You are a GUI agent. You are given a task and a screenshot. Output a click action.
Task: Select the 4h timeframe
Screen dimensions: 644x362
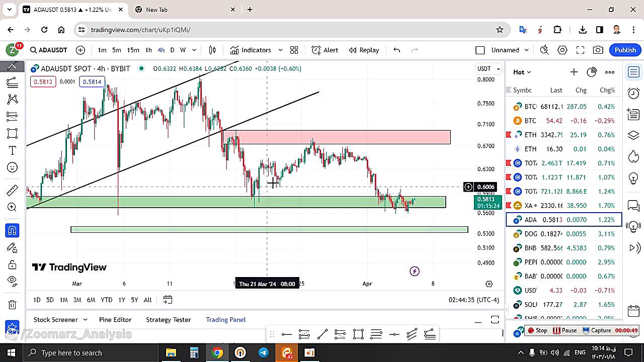point(161,50)
